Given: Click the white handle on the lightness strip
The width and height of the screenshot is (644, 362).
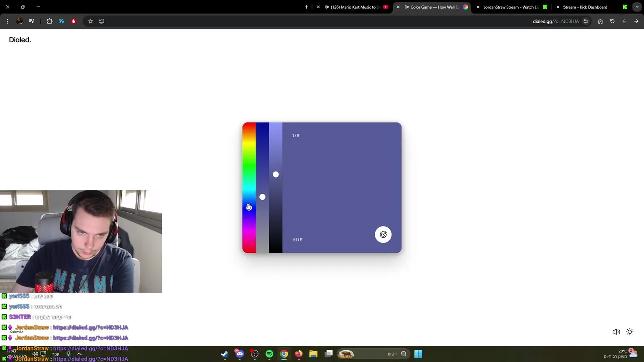Looking at the screenshot, I should point(276,174).
